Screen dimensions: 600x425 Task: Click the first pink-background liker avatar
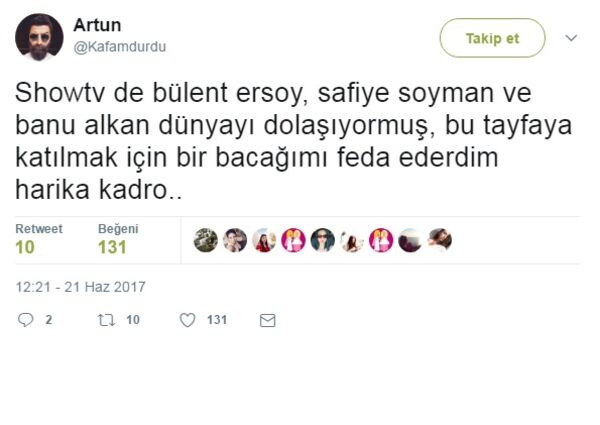pyautogui.click(x=293, y=240)
